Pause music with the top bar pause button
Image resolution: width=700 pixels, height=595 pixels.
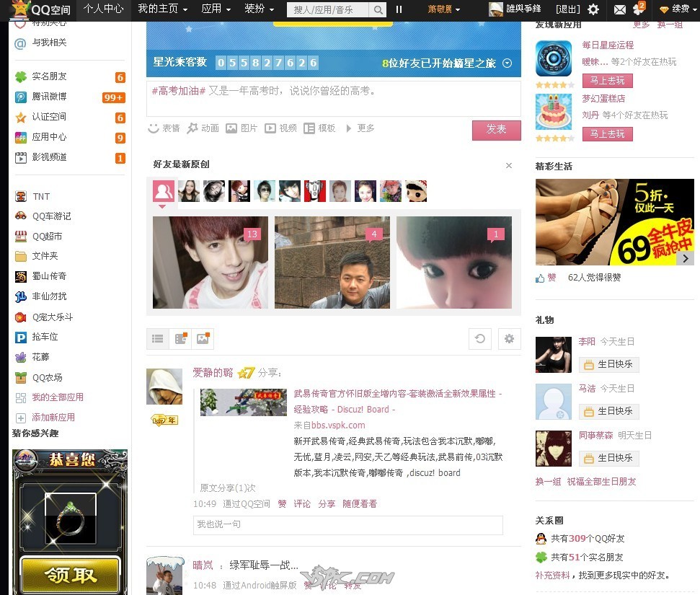coord(399,9)
